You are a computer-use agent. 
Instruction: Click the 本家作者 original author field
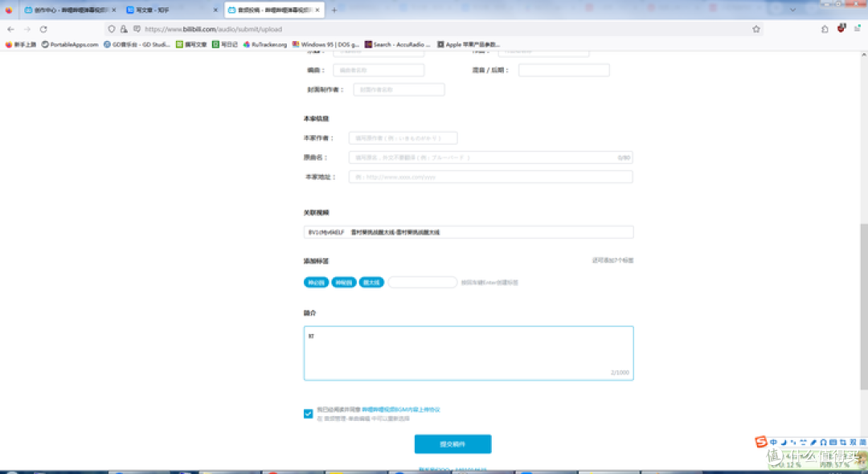point(403,138)
